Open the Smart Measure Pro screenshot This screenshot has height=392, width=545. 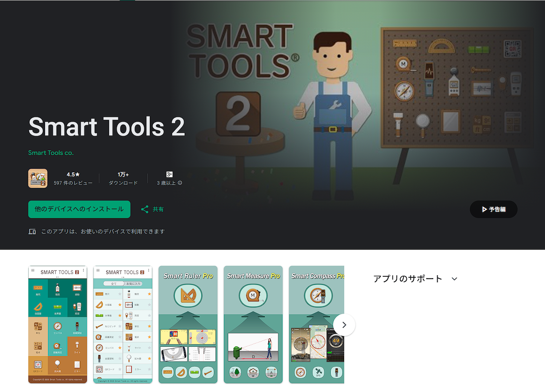click(x=253, y=324)
